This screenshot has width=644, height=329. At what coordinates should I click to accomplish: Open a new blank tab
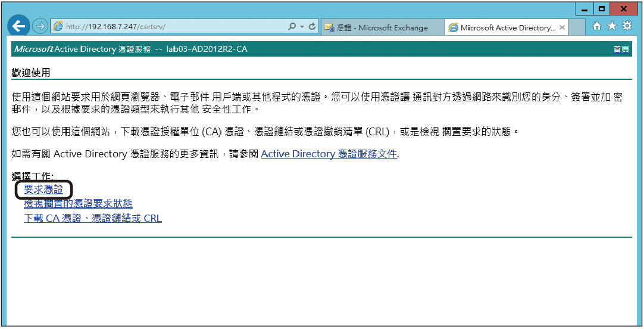click(577, 27)
